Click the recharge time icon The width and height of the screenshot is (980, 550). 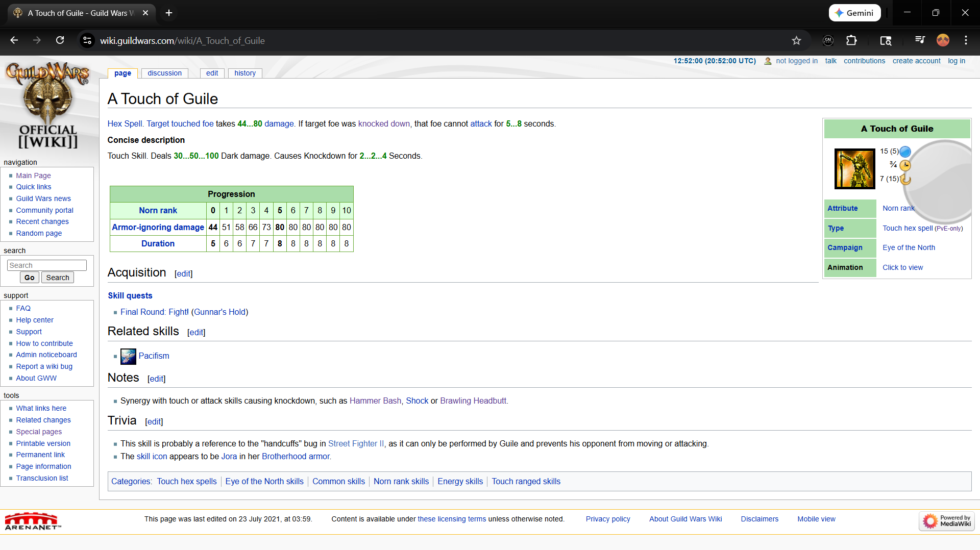click(x=905, y=179)
